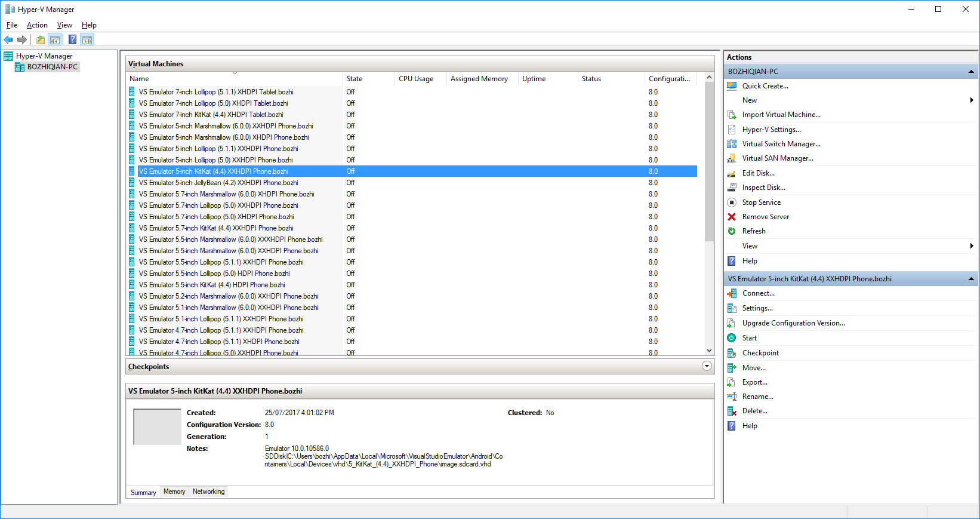Click the Connect icon for selected VM
This screenshot has width=980, height=519.
(x=732, y=293)
